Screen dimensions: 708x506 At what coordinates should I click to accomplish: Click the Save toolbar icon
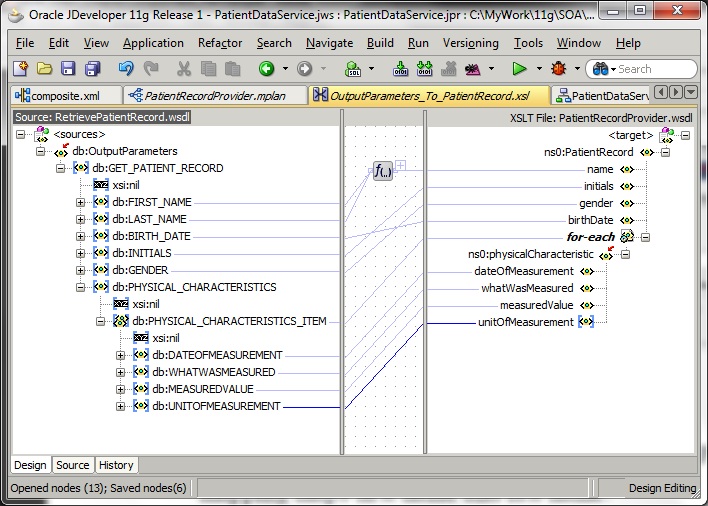[68, 69]
